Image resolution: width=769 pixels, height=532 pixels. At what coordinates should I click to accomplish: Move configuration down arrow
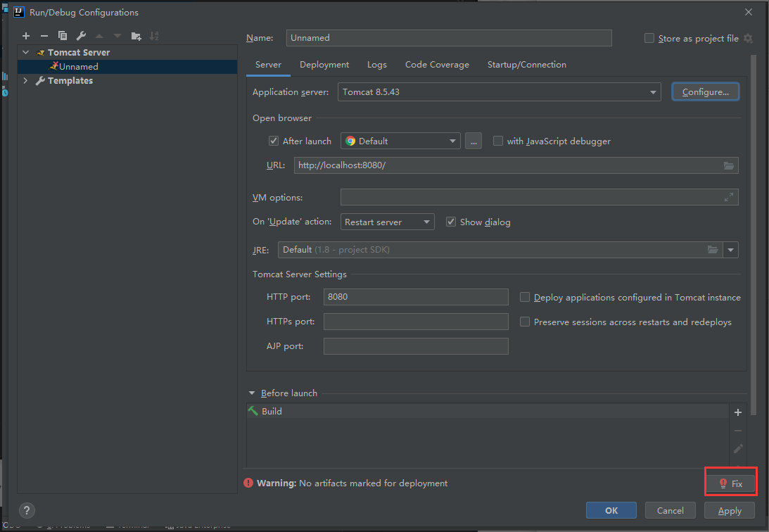point(117,36)
